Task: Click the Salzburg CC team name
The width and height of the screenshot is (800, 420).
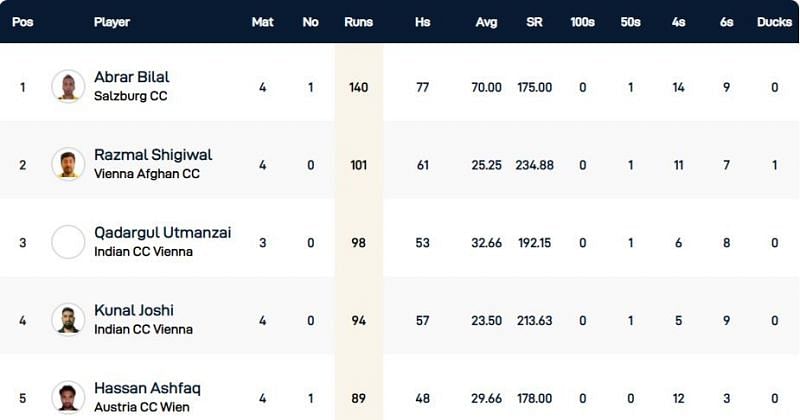Action: [x=130, y=96]
